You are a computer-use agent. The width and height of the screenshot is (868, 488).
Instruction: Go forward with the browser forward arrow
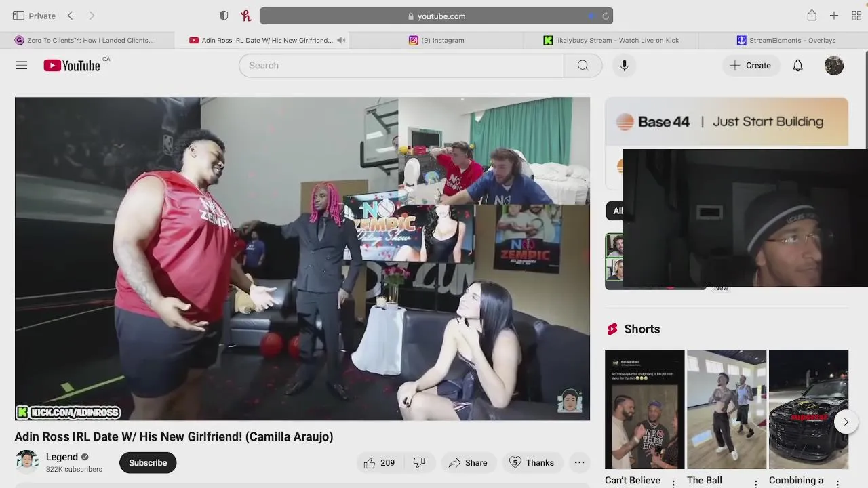92,16
